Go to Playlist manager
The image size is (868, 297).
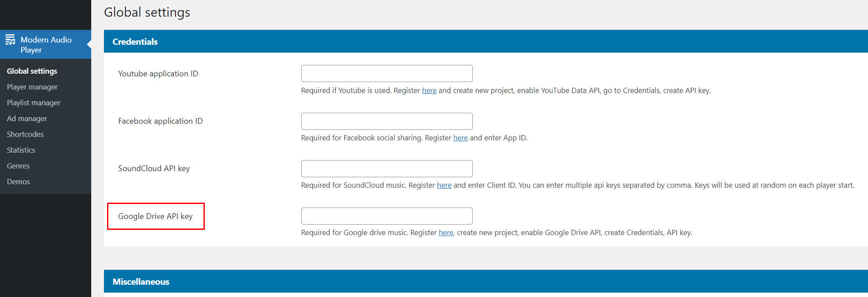(x=34, y=103)
